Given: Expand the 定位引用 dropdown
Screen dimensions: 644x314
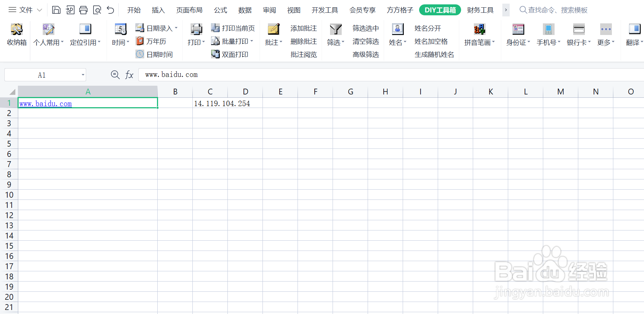Looking at the screenshot, I should coord(99,42).
